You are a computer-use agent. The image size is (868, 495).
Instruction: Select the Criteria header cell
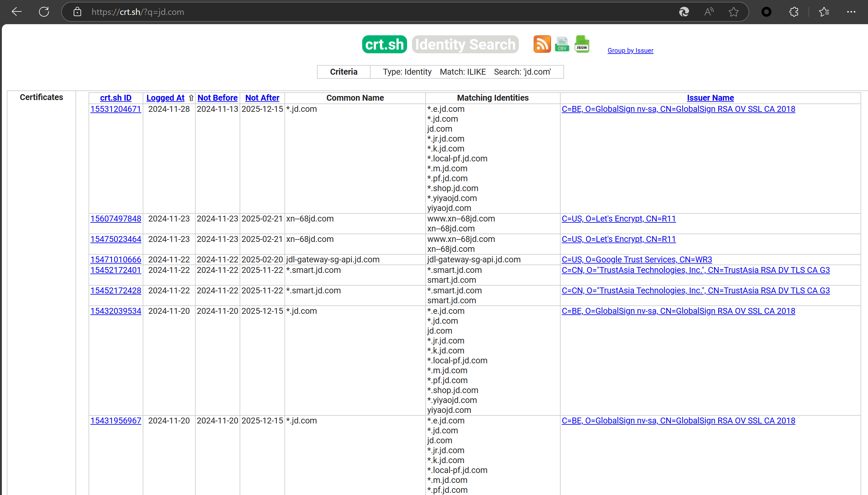tap(344, 72)
